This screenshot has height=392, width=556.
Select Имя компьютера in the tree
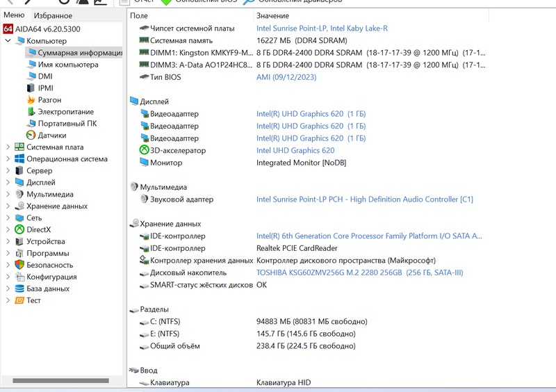tap(67, 65)
